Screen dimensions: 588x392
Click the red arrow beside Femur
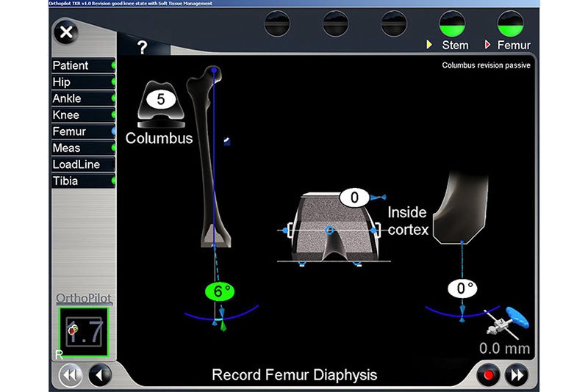click(487, 45)
